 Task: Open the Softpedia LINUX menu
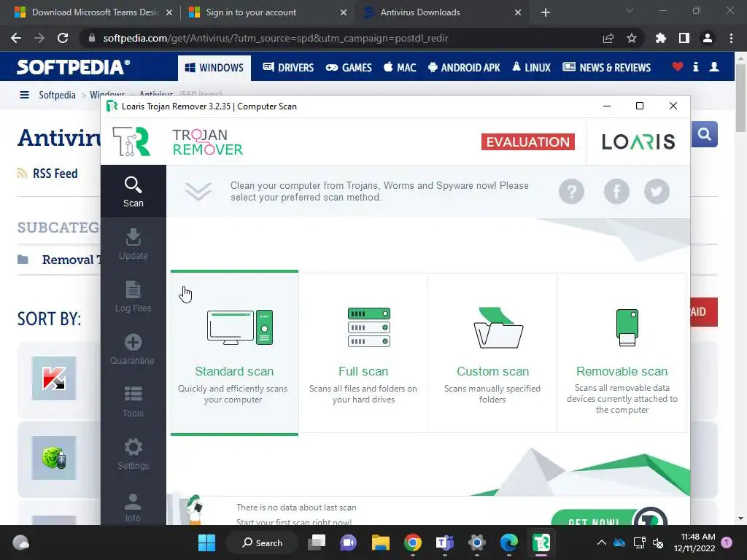click(532, 68)
